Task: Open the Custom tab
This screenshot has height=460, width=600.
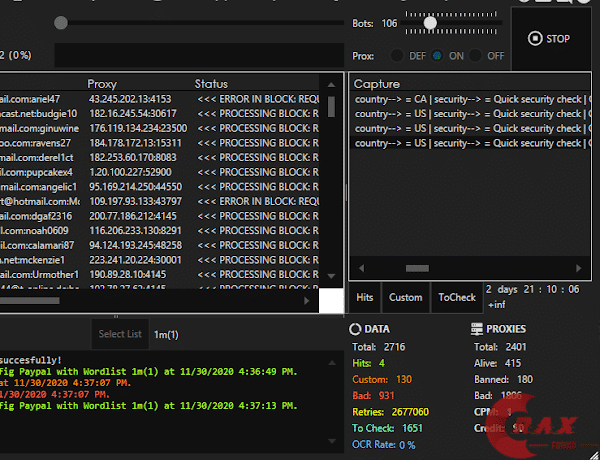Action: click(405, 297)
